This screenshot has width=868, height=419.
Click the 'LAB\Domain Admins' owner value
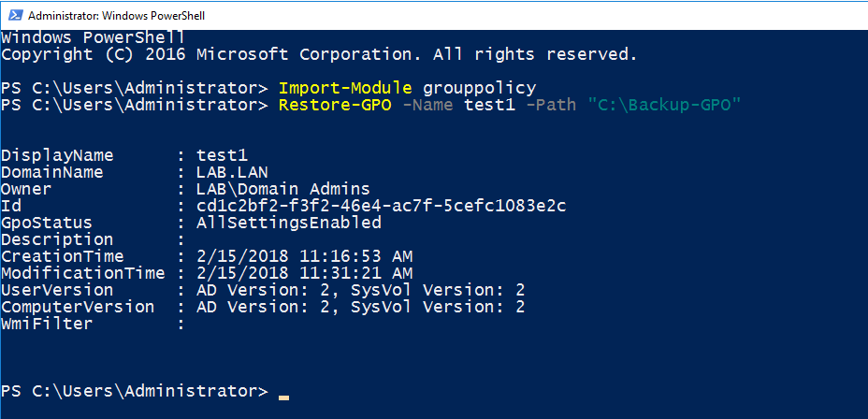coord(283,189)
